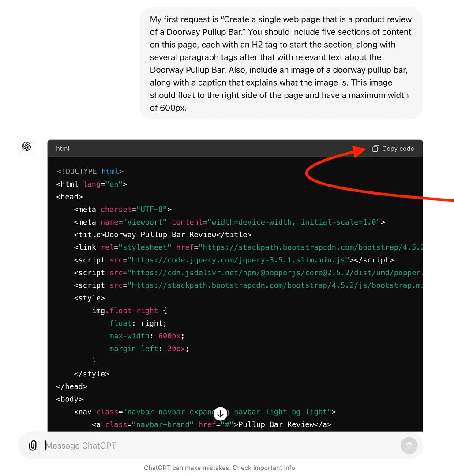Click the '</style>' closing tag line
This screenshot has height=476, width=454.
click(92, 374)
